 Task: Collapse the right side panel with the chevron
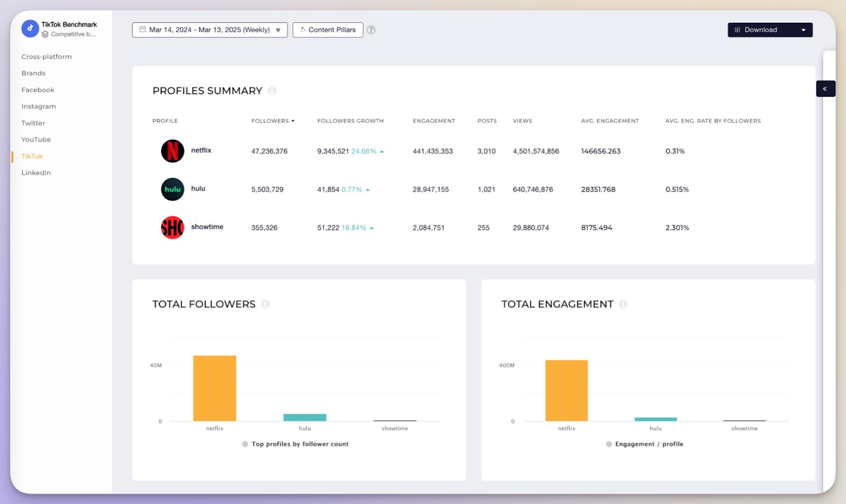click(825, 88)
